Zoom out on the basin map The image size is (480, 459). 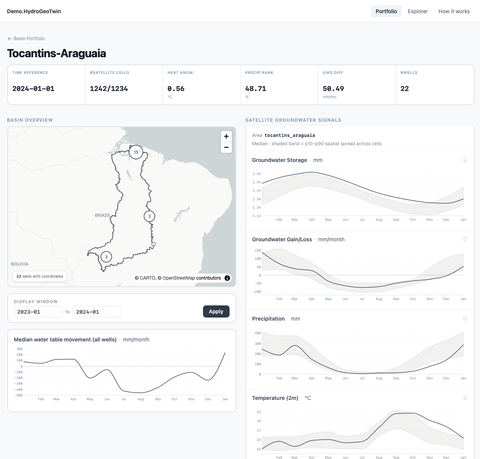pyautogui.click(x=226, y=147)
